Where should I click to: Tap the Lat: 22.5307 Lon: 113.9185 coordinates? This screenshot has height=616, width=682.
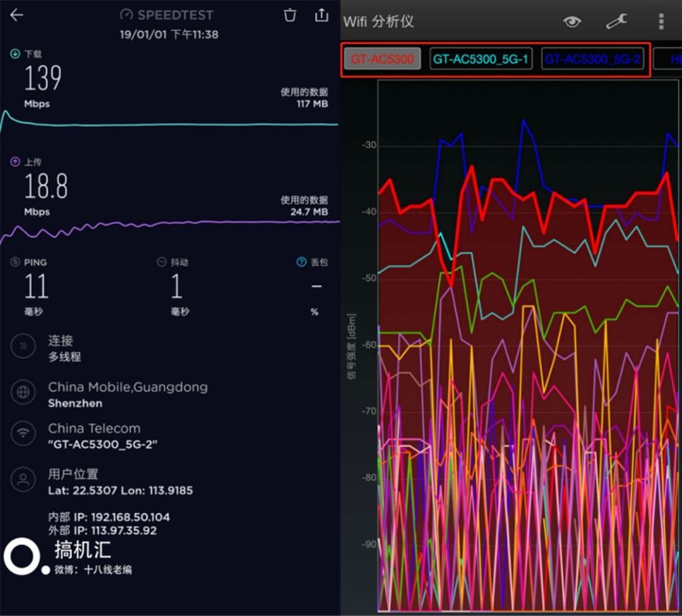pos(120,490)
